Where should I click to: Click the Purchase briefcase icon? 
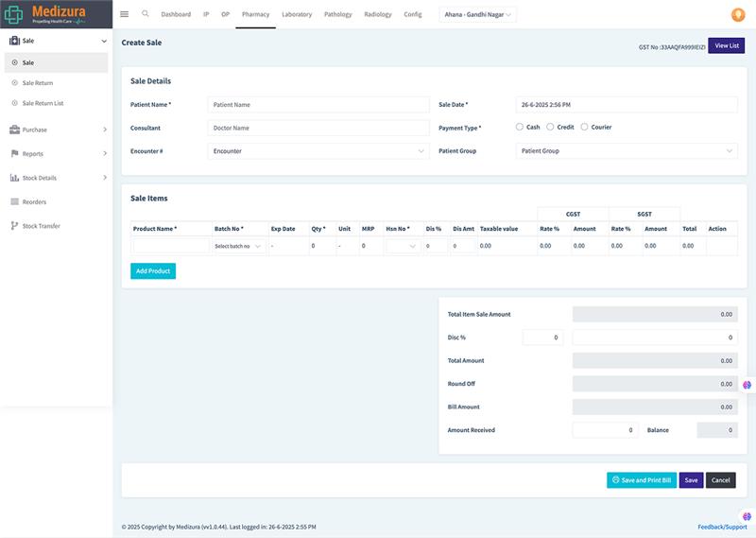[14, 130]
